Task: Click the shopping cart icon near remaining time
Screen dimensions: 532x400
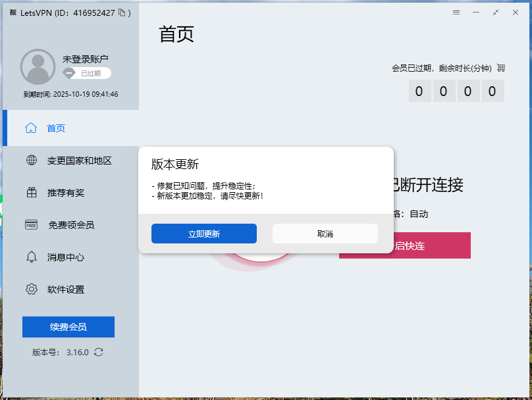Action: point(501,68)
